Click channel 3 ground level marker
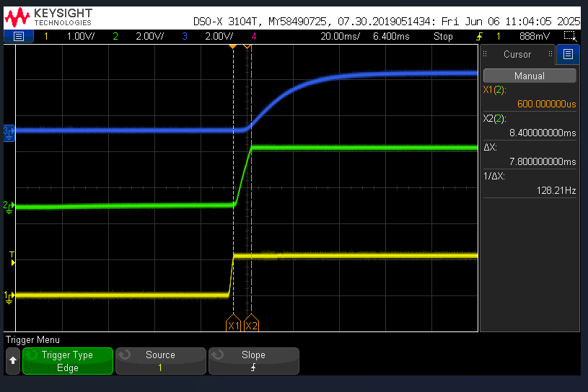Screen dimensions: 588x392 point(9,133)
